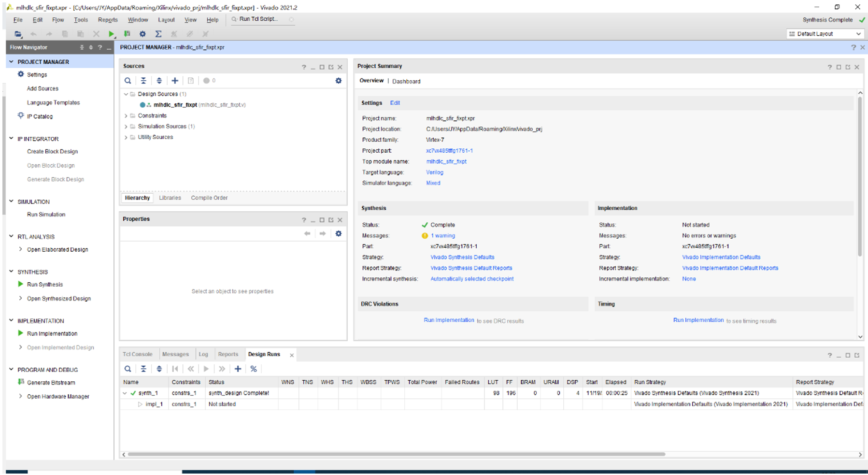This screenshot has width=868, height=475.
Task: Click Run Implementation link under DRC Violations
Action: point(449,320)
